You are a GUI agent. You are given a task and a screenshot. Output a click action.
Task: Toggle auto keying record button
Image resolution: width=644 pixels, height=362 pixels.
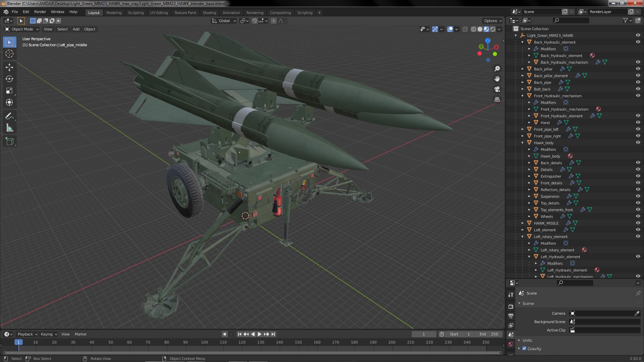(224, 334)
